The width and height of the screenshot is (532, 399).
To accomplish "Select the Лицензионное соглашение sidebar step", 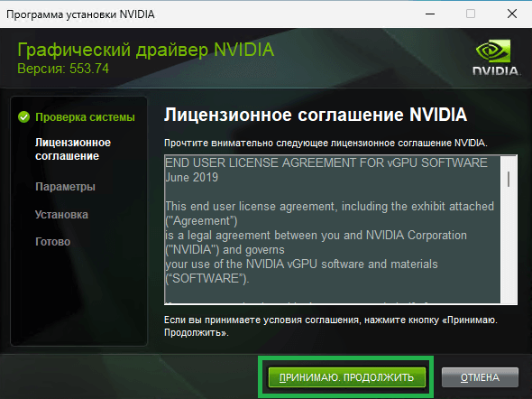I will tap(73, 149).
